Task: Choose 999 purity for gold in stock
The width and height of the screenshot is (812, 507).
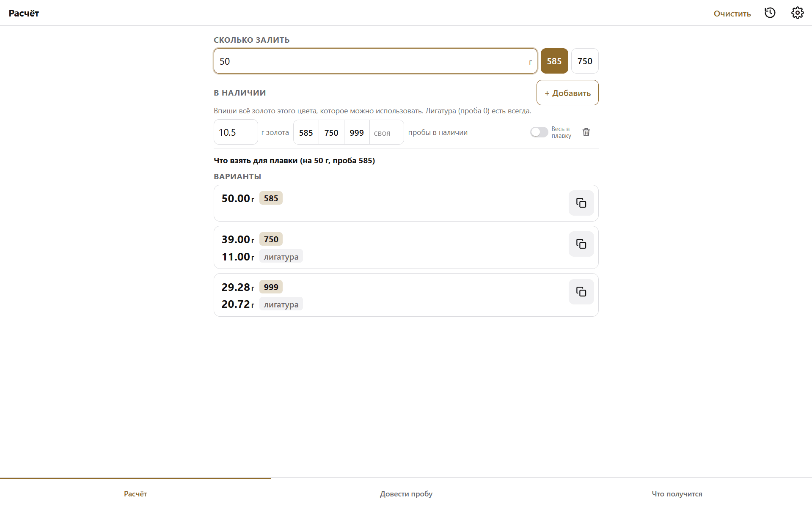Action: tap(357, 132)
